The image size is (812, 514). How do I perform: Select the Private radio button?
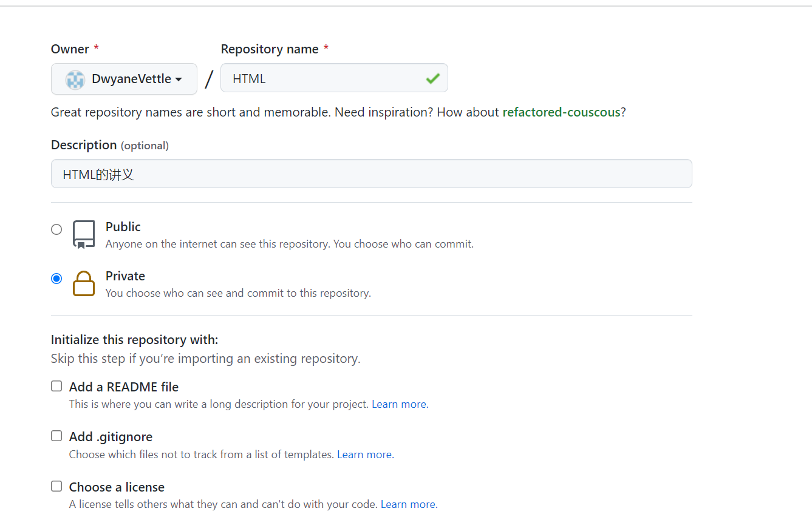point(56,278)
